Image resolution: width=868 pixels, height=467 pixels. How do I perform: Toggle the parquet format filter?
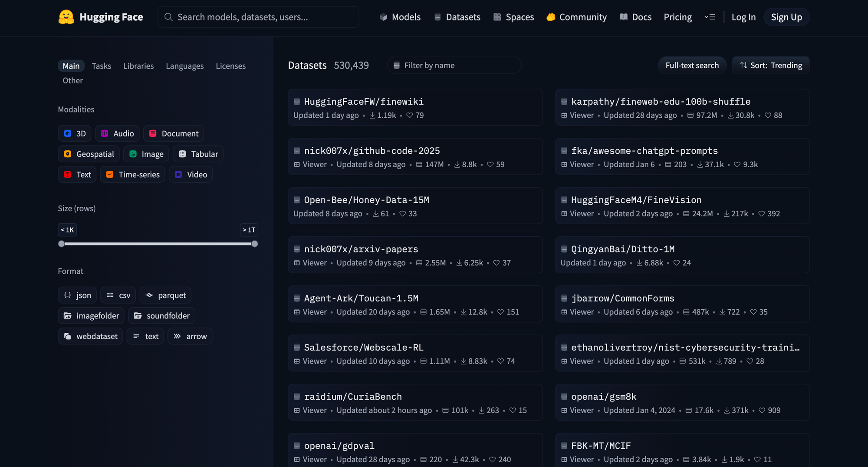click(x=165, y=295)
